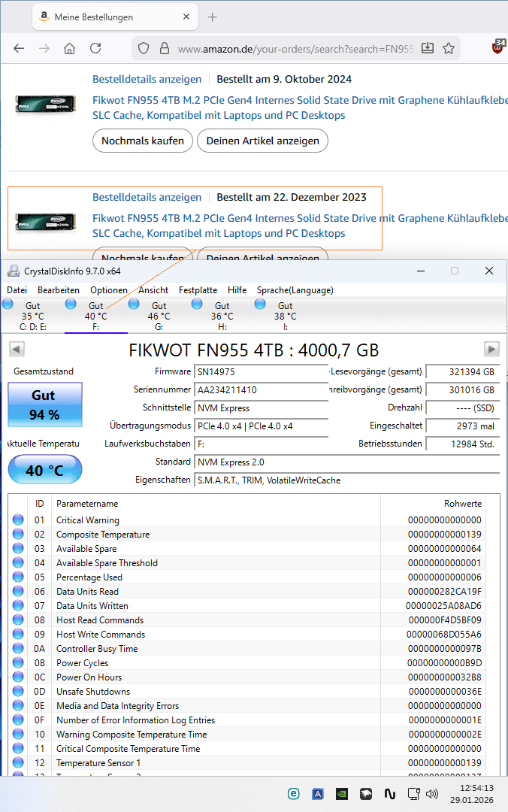This screenshot has width=508, height=812.
Task: Select the H: drive at 36 °C
Action: pos(222,315)
